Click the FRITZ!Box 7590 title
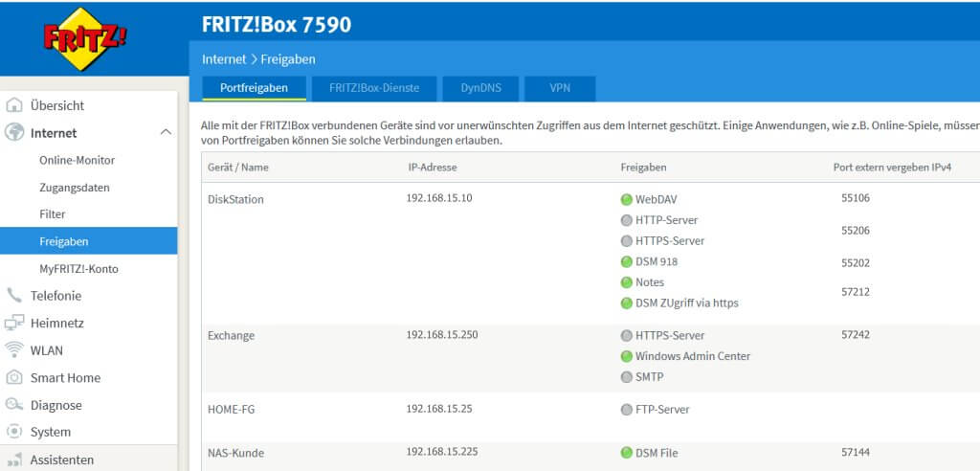Screen dimensions: 980x471 tap(277, 24)
